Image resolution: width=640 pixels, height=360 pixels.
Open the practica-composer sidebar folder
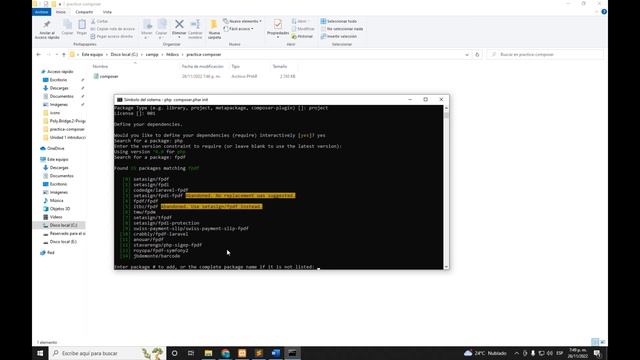tap(67, 129)
